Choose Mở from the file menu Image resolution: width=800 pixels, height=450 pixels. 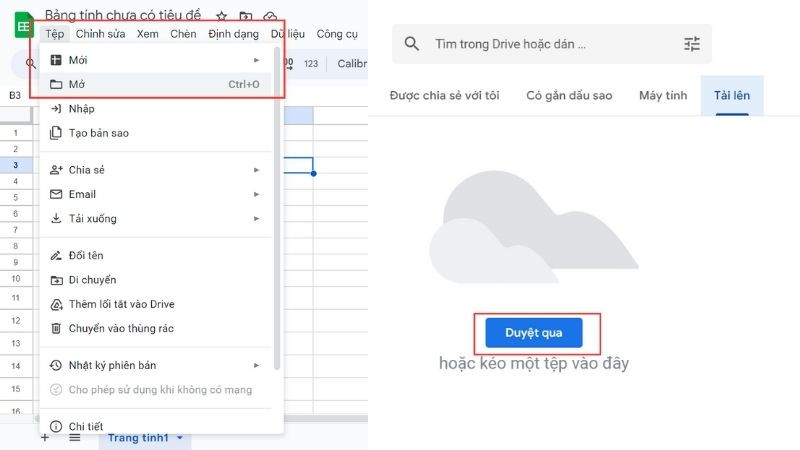pyautogui.click(x=156, y=84)
